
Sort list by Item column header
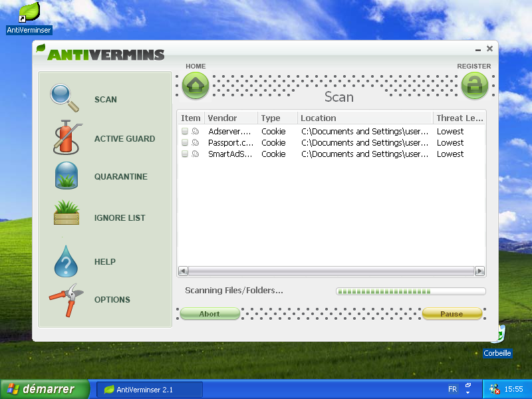coord(191,118)
